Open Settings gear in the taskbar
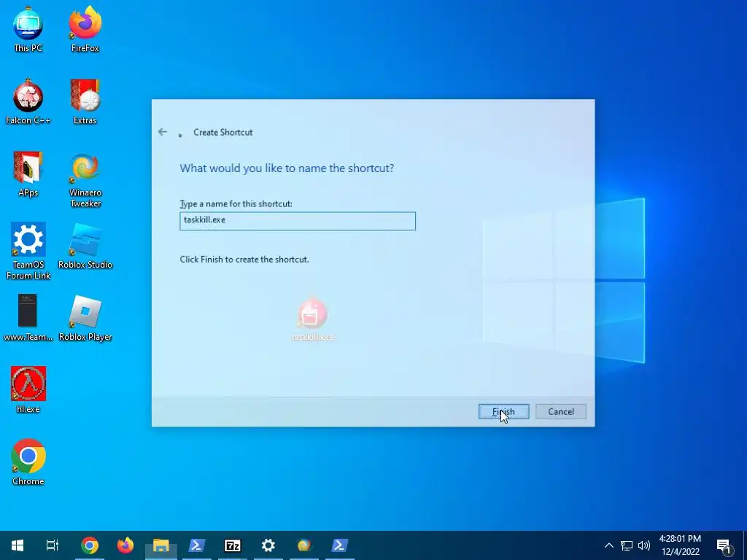Image resolution: width=747 pixels, height=560 pixels. tap(268, 545)
